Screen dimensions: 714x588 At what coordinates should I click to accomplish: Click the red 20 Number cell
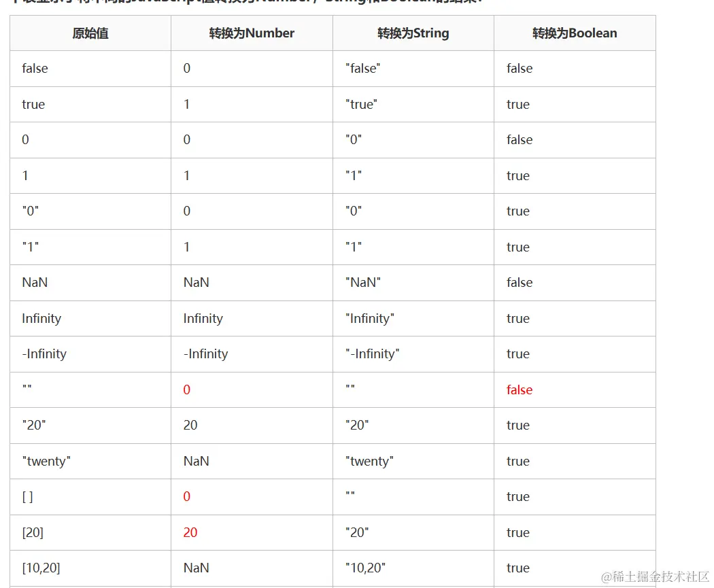click(190, 532)
